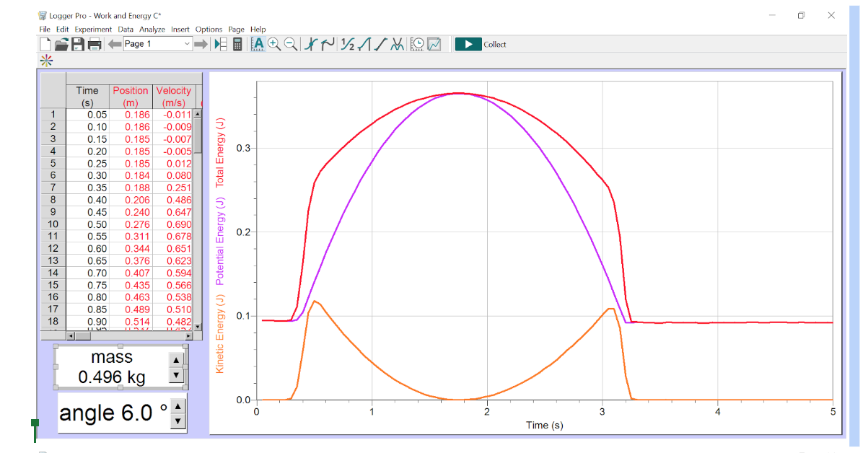Click the Kinetic Energy axis label
Viewport: 868px width, 453px height.
221,333
